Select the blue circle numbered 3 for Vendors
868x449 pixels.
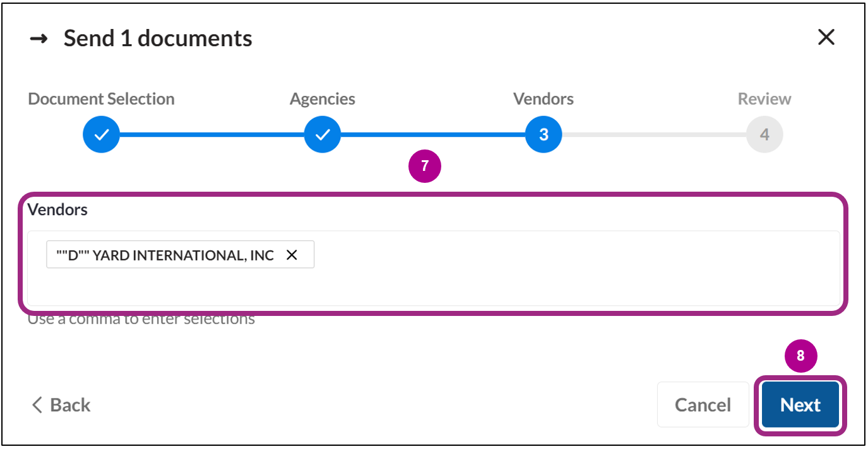pos(543,134)
